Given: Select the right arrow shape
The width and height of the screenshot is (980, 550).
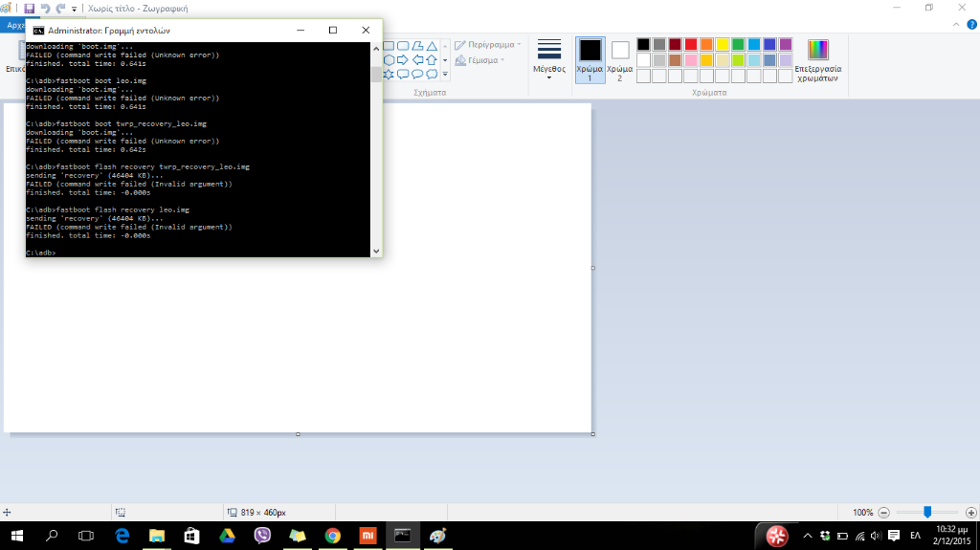Looking at the screenshot, I should click(x=403, y=59).
